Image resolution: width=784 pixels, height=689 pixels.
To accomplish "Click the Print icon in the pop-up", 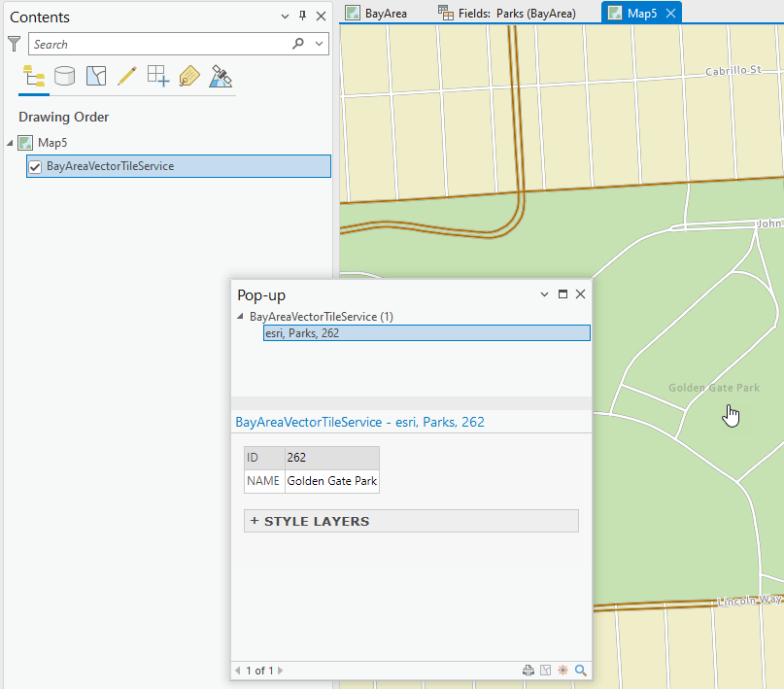I will pyautogui.click(x=528, y=670).
